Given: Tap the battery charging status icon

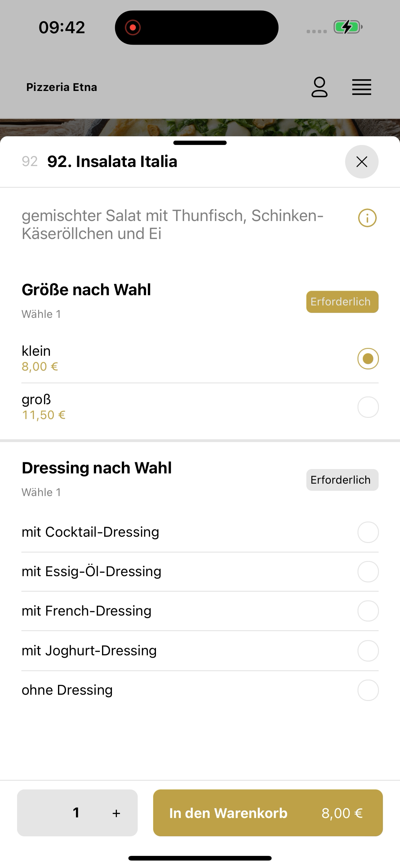Looking at the screenshot, I should pos(348,27).
